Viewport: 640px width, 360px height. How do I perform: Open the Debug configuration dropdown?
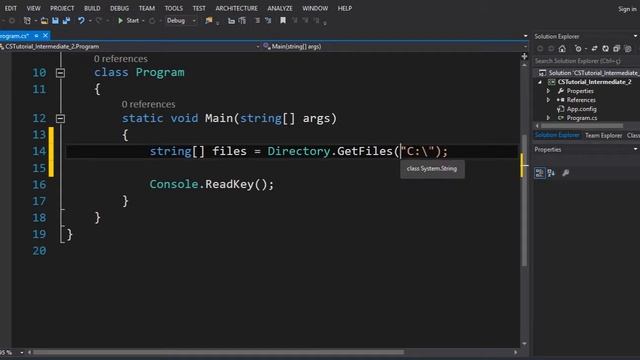tap(181, 20)
